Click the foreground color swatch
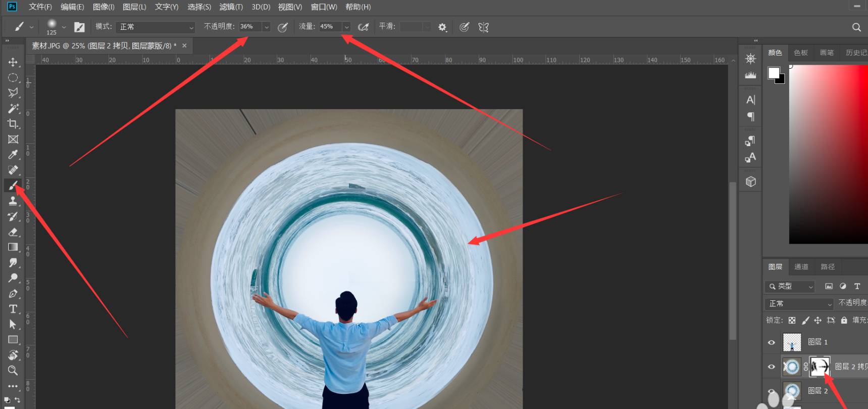The image size is (868, 409). coord(774,73)
